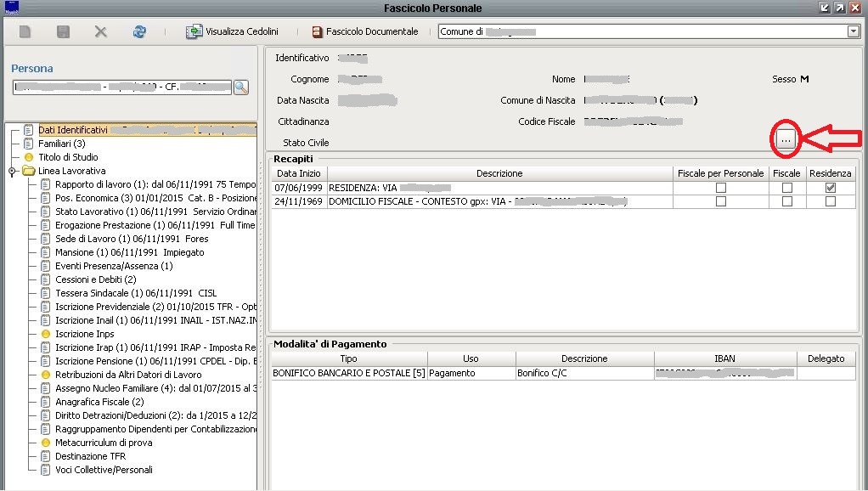Image resolution: width=868 pixels, height=491 pixels.
Task: Toggle Fiscale checkbox for the Domicilio Fiscale row
Action: coord(786,201)
